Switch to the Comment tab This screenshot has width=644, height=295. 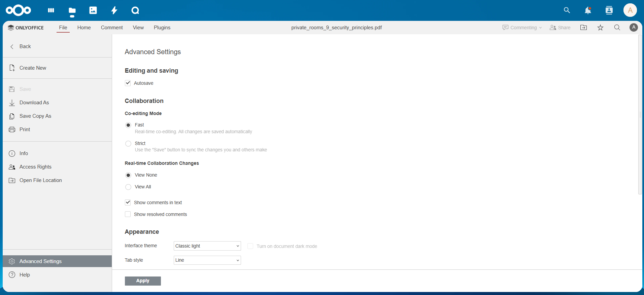tap(112, 28)
